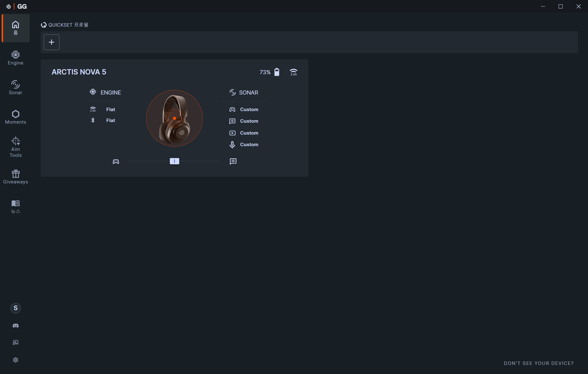Open the Home tab in sidebar
588x374 pixels.
coord(16,28)
